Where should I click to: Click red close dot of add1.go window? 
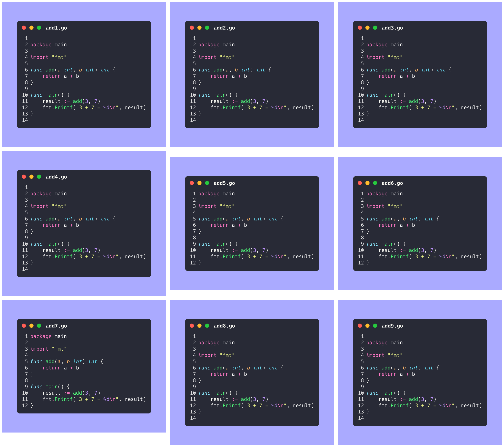(x=24, y=28)
